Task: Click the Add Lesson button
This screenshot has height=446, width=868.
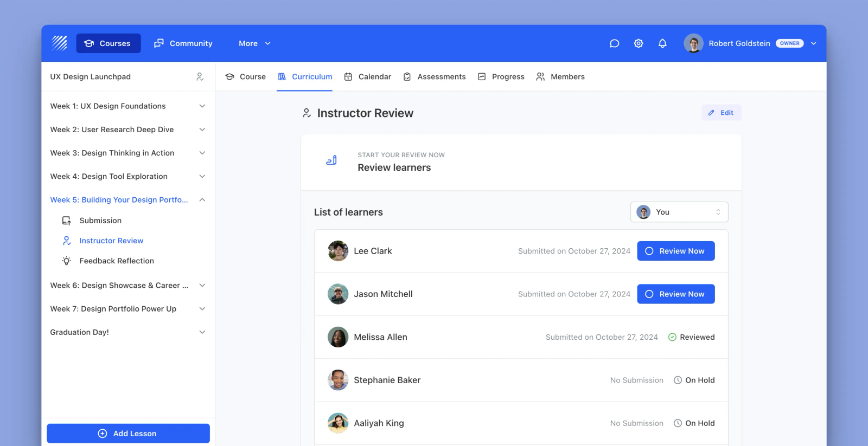Action: click(x=128, y=434)
